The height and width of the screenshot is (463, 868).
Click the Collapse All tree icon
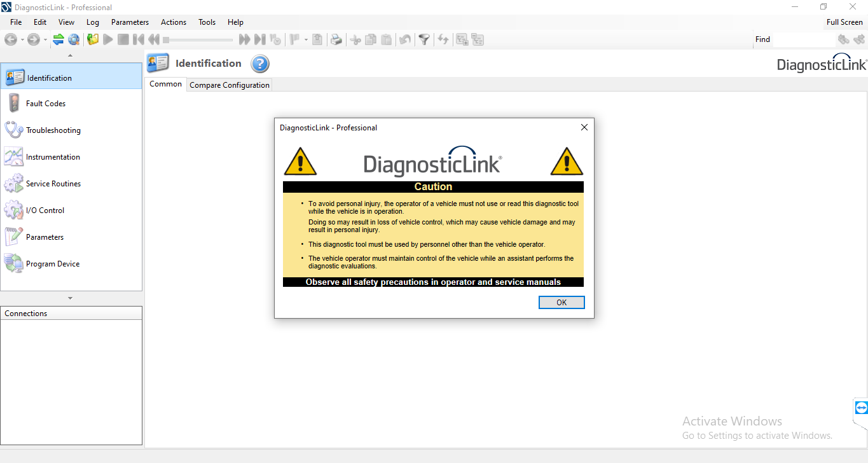click(x=478, y=39)
